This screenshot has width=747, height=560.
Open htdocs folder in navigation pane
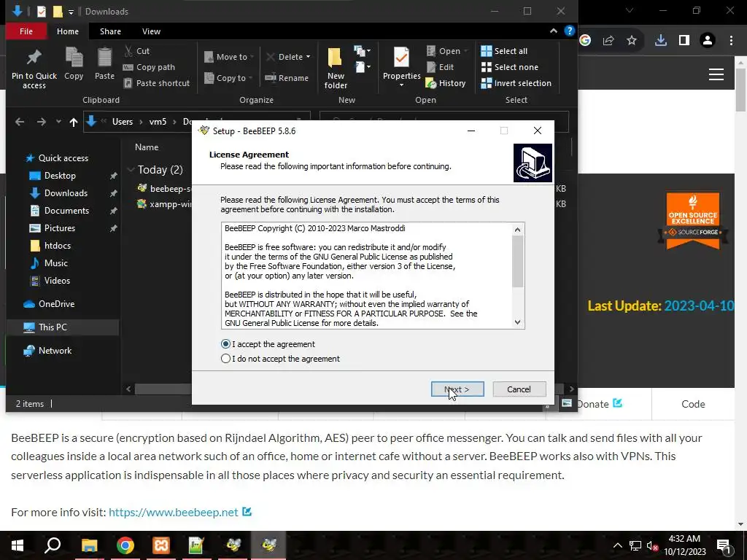(57, 246)
